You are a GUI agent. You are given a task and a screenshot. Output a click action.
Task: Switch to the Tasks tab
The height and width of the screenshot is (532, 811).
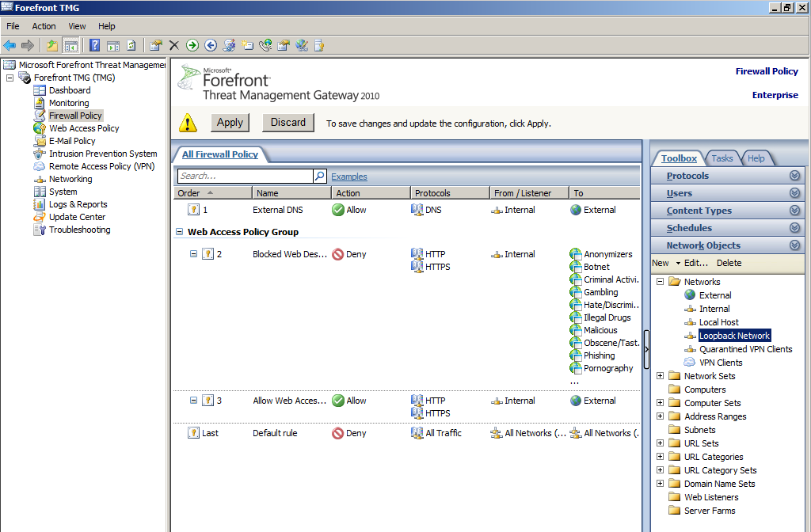coord(722,158)
